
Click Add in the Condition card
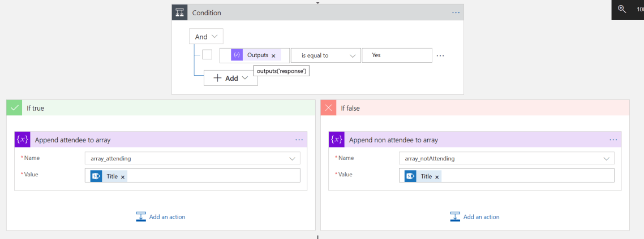(231, 79)
